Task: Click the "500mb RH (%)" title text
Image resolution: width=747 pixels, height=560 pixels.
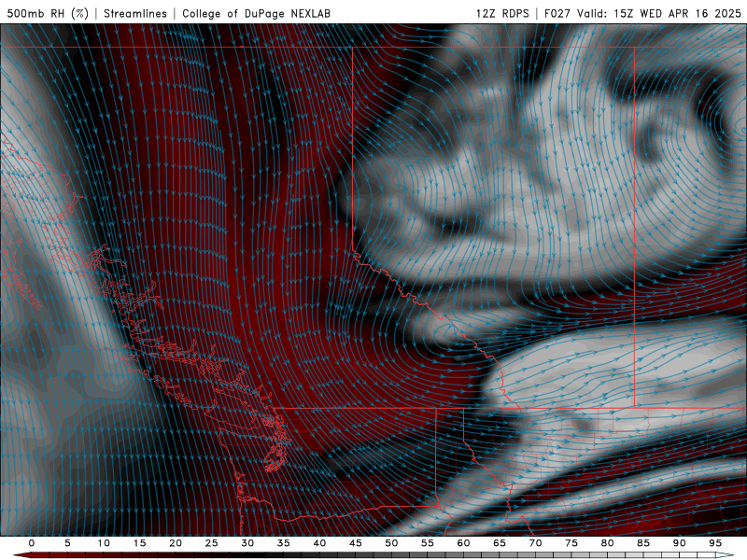Action: pos(48,13)
